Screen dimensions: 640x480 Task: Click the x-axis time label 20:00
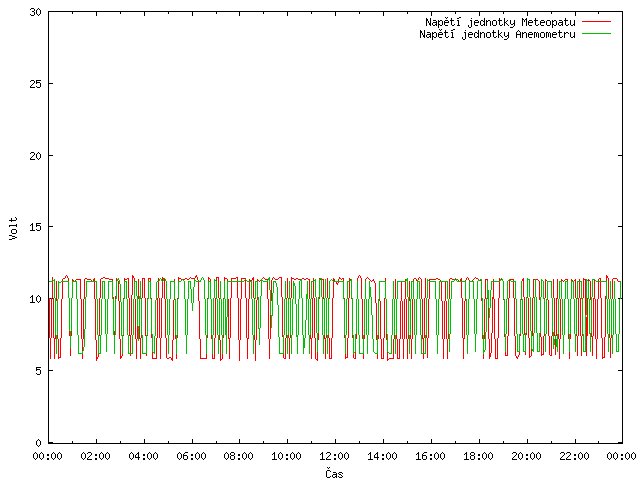(x=526, y=456)
